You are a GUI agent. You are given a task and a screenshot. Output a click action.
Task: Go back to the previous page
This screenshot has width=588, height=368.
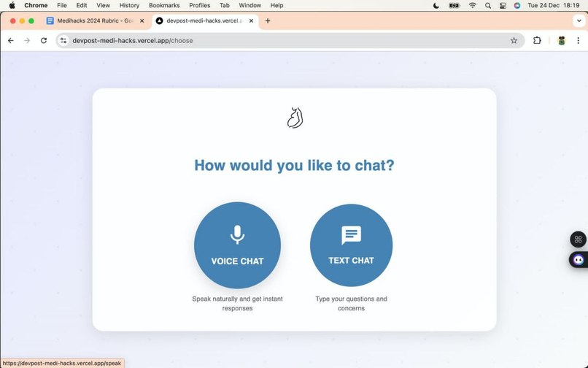11,41
